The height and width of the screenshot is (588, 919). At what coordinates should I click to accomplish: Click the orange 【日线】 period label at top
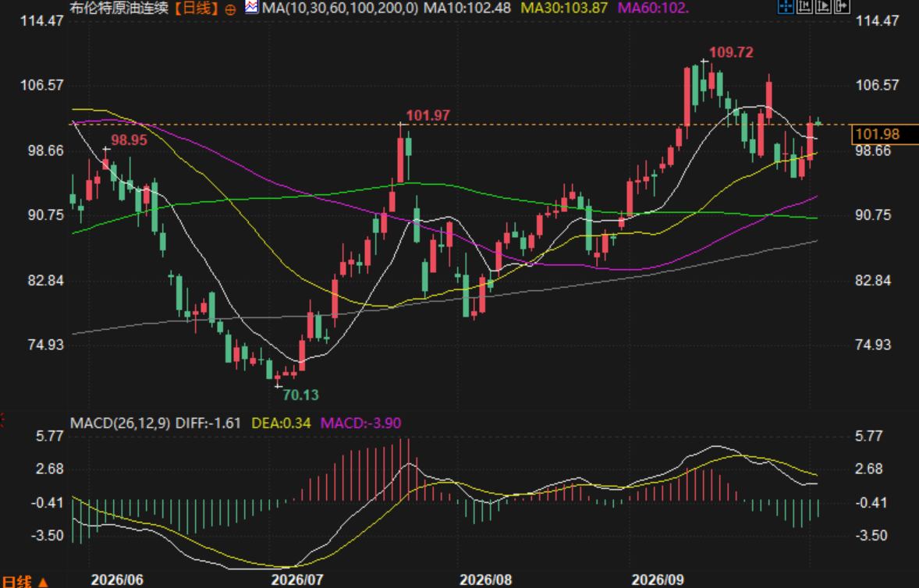(196, 8)
